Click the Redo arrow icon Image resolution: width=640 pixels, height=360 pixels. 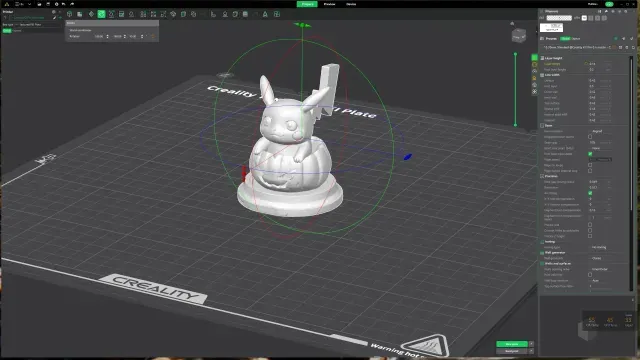72,4
